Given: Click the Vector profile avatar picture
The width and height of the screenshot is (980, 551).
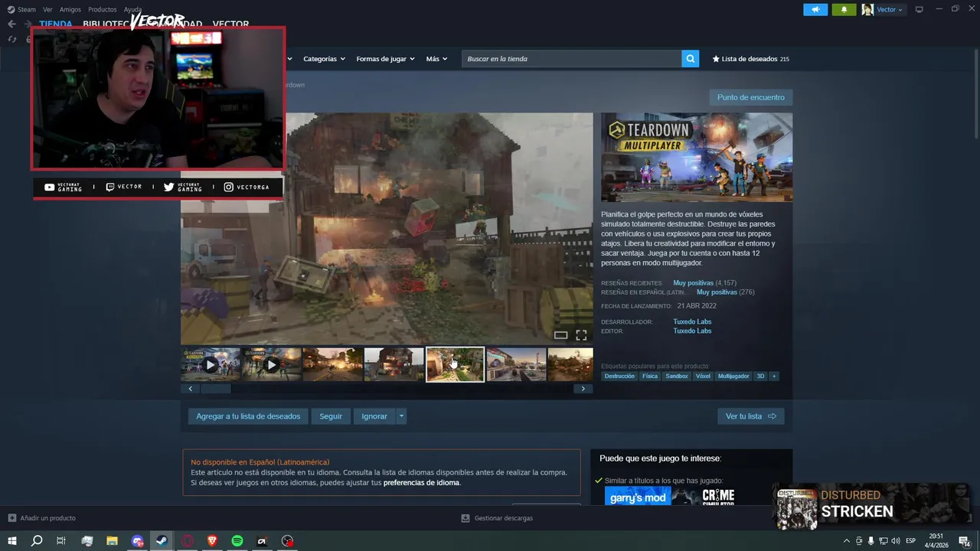Looking at the screenshot, I should tap(867, 9).
